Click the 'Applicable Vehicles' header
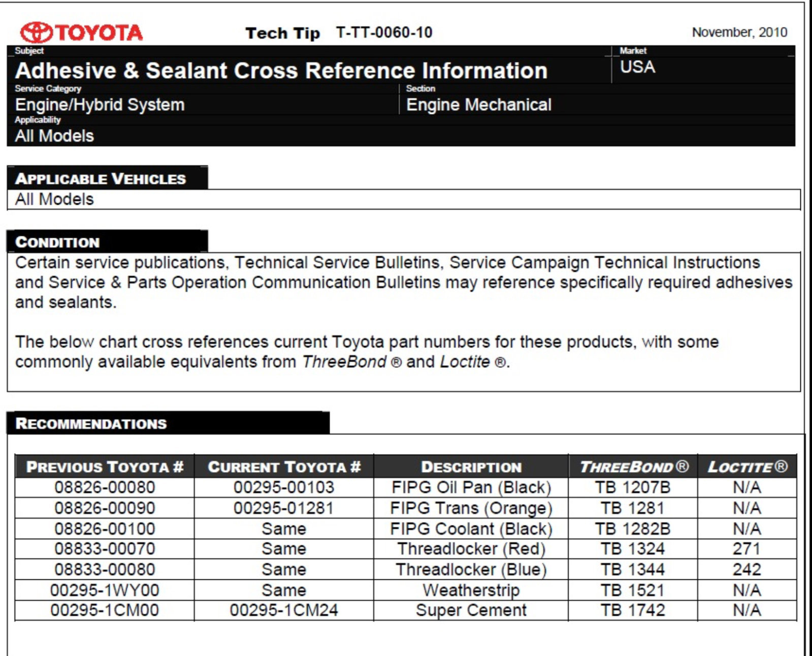The height and width of the screenshot is (656, 812). point(101,179)
